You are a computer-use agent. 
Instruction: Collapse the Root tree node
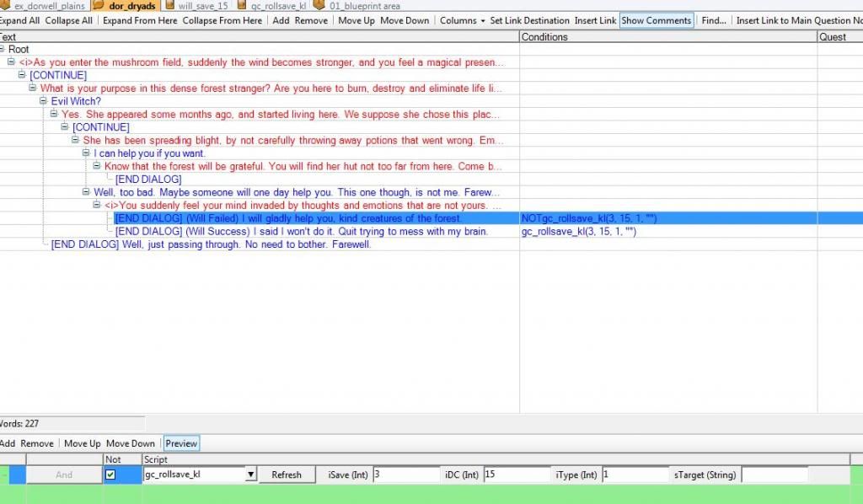[3, 50]
